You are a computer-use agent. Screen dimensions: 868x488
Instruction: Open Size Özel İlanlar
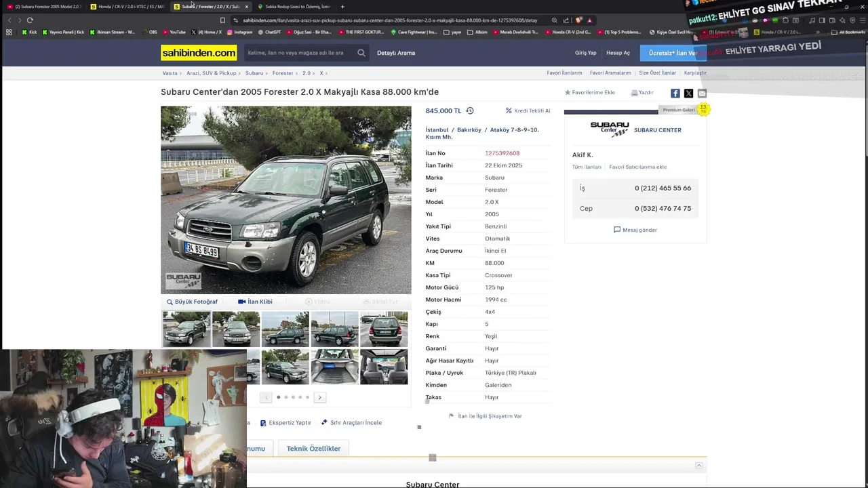click(657, 73)
